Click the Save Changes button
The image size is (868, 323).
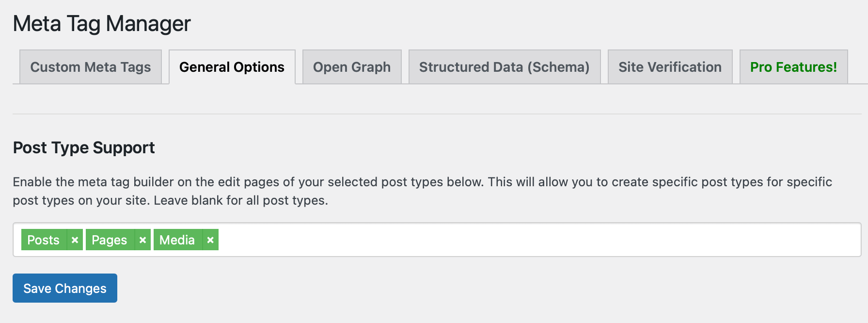tap(64, 288)
